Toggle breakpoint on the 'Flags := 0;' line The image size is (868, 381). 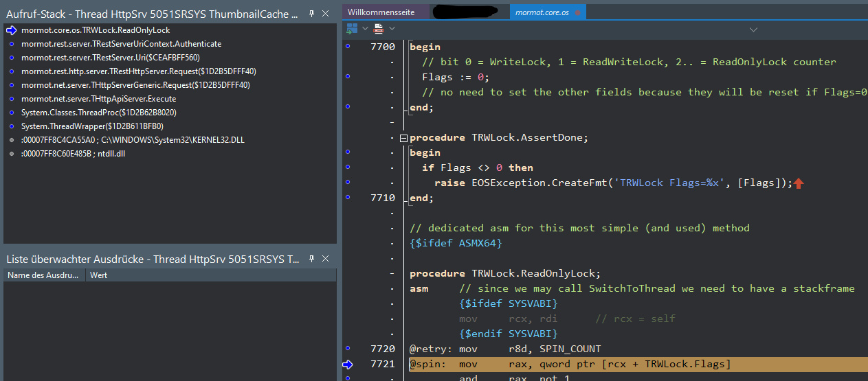[x=347, y=77]
